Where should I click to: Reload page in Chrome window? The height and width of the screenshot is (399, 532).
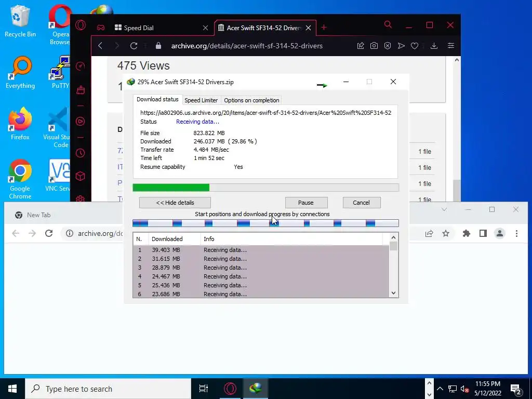coord(49,233)
